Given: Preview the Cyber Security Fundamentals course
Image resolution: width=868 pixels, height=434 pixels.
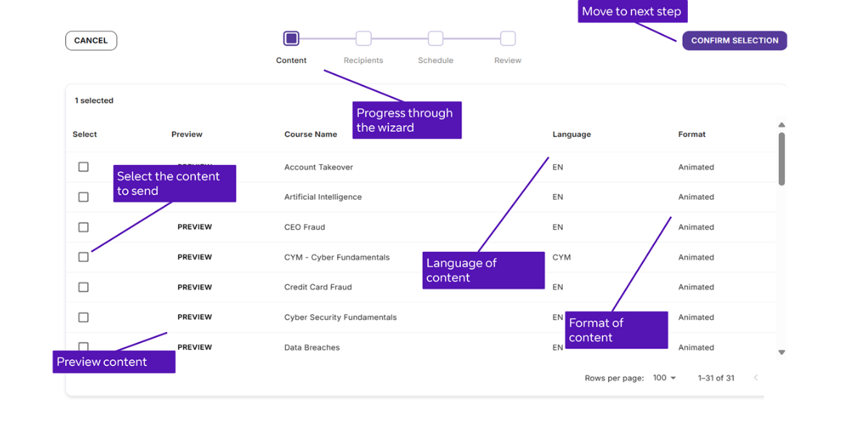Looking at the screenshot, I should coord(194,317).
